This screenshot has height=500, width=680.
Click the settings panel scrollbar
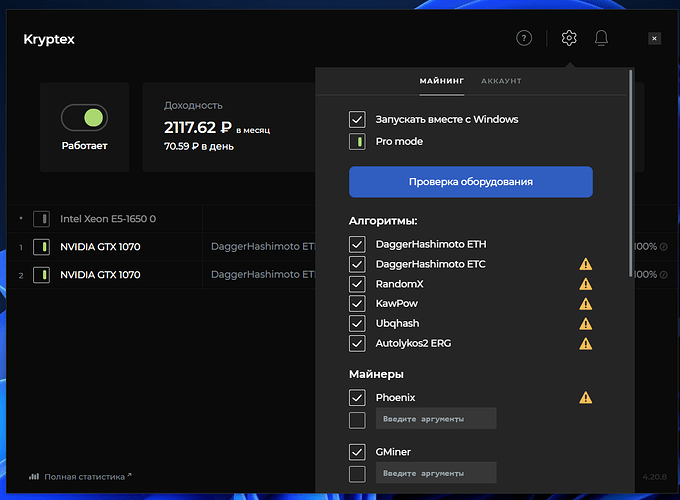pyautogui.click(x=630, y=173)
